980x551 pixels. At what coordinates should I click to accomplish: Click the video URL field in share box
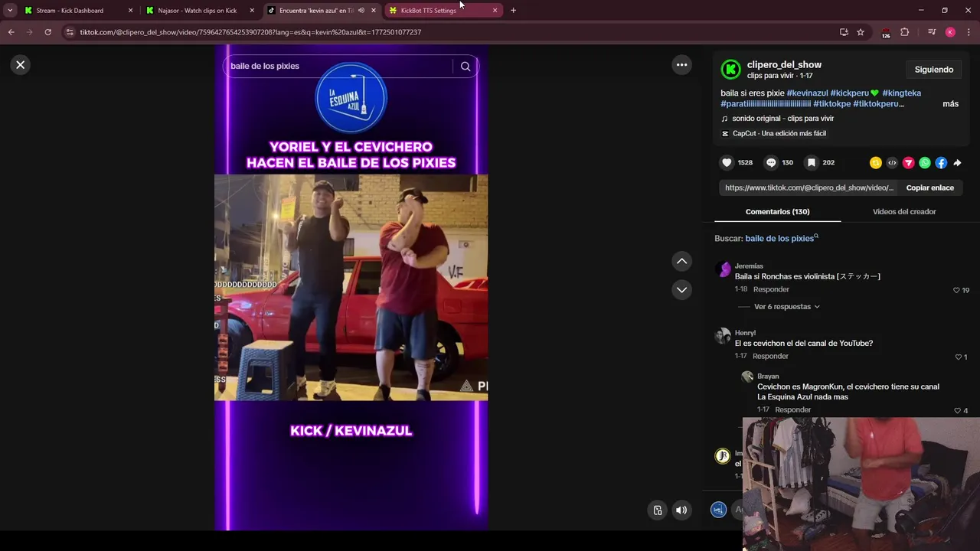click(x=808, y=187)
